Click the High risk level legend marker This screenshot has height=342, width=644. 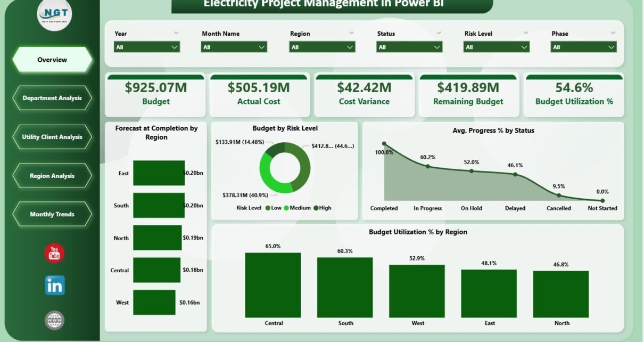316,208
